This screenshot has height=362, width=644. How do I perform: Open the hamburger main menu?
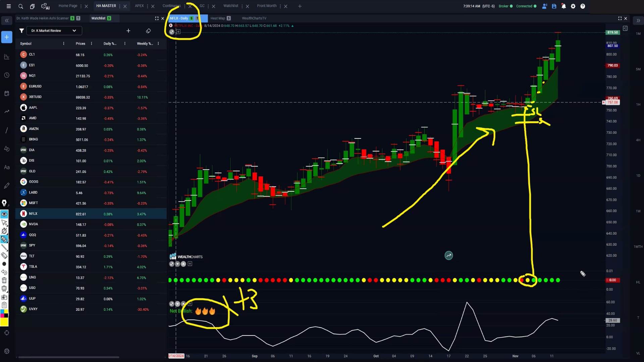pos(9,6)
